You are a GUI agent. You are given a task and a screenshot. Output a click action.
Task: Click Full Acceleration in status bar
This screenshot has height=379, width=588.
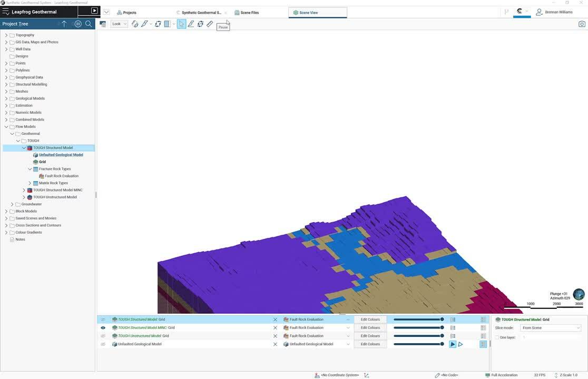click(x=502, y=375)
